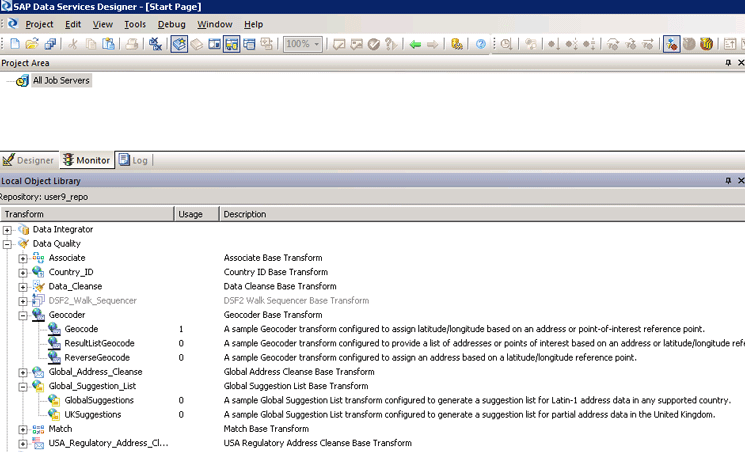The width and height of the screenshot is (745, 452).
Task: Open the Help menu
Action: tap(253, 24)
